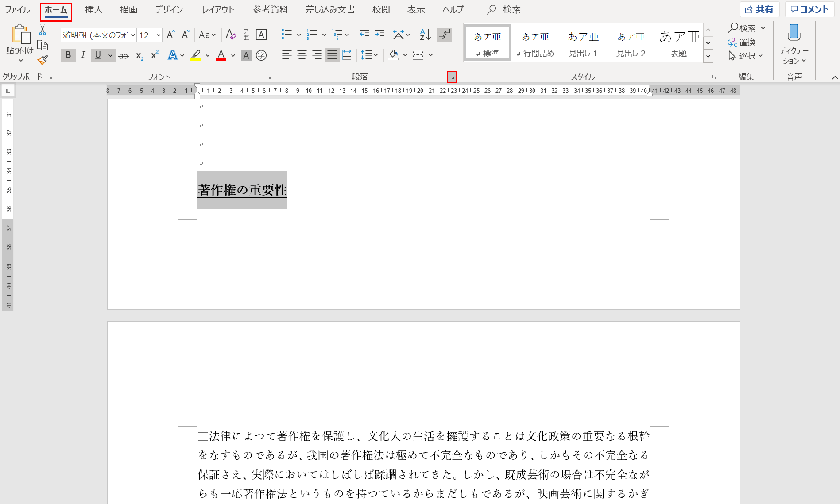Toggle strikethrough formatting
Screen dimensions: 840x504
point(124,55)
